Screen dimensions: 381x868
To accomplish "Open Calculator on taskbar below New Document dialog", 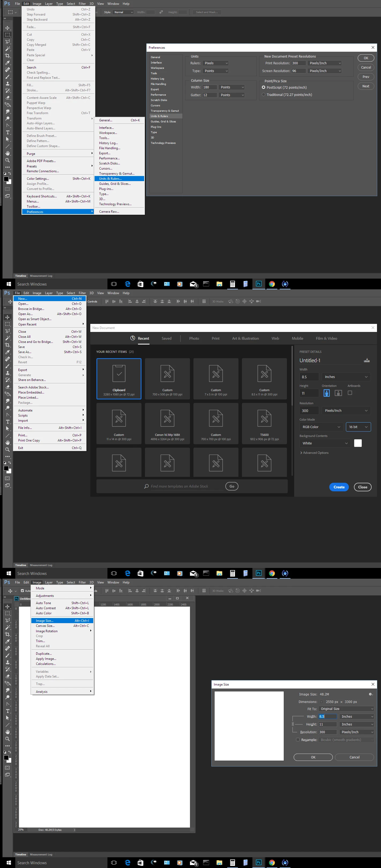I will 233,573.
